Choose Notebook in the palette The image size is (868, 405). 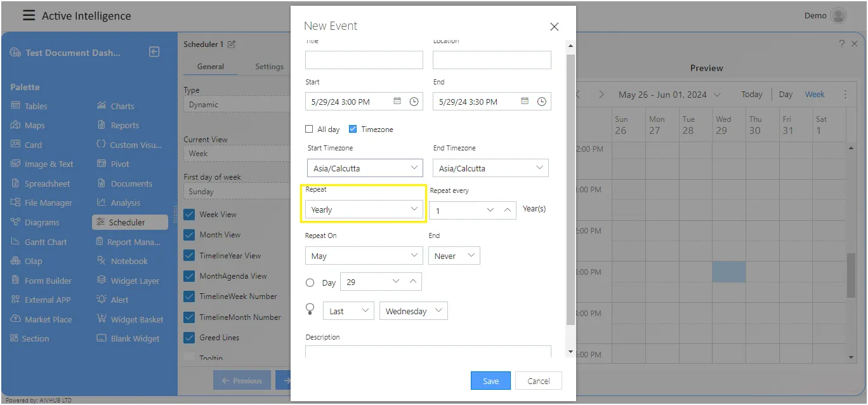122,261
